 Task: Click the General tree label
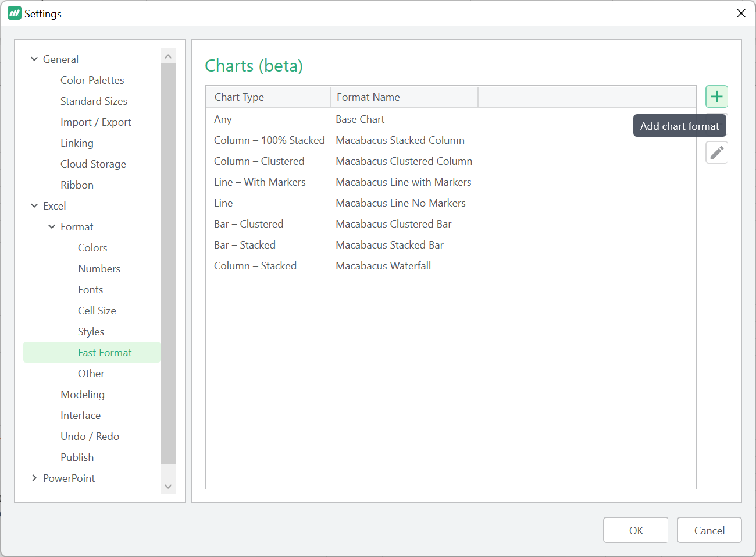pos(60,59)
